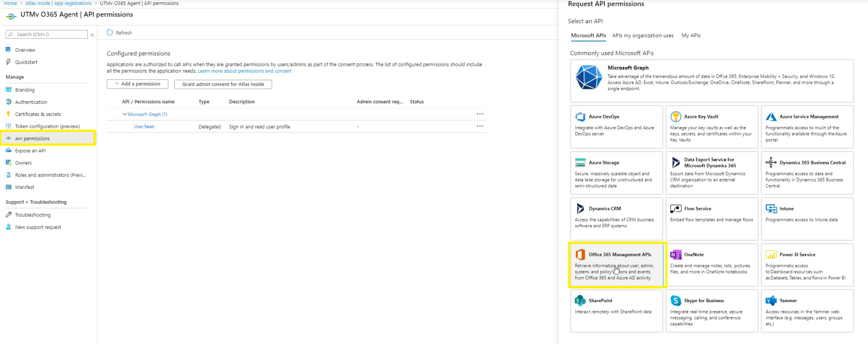The width and height of the screenshot is (868, 344).
Task: Click the 'Delegated' type cell
Action: (x=209, y=127)
